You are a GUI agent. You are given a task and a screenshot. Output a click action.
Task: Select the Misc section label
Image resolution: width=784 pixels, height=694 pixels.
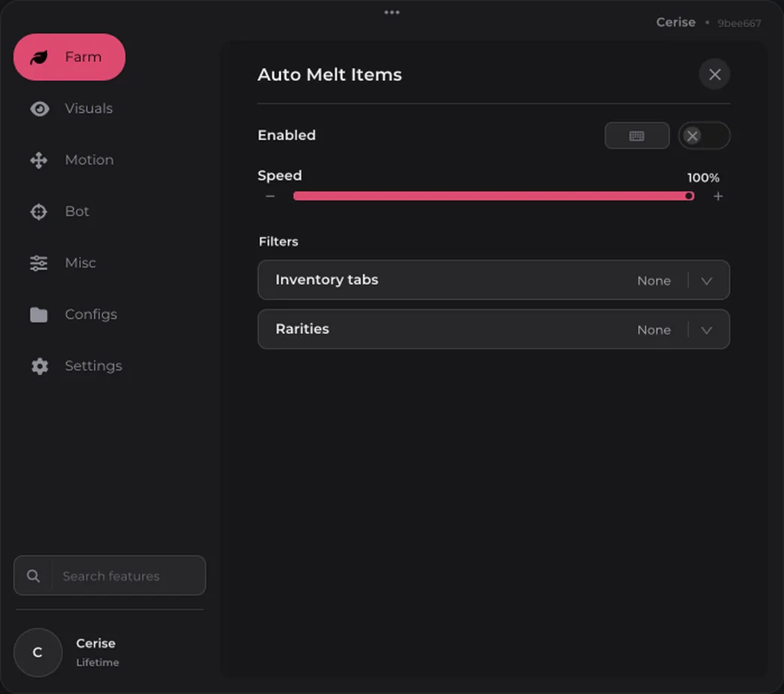coord(81,263)
